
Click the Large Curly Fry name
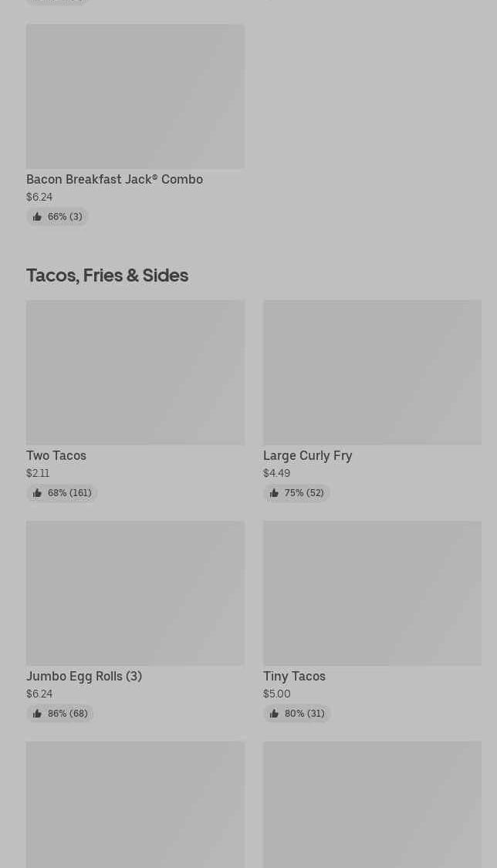307,455
